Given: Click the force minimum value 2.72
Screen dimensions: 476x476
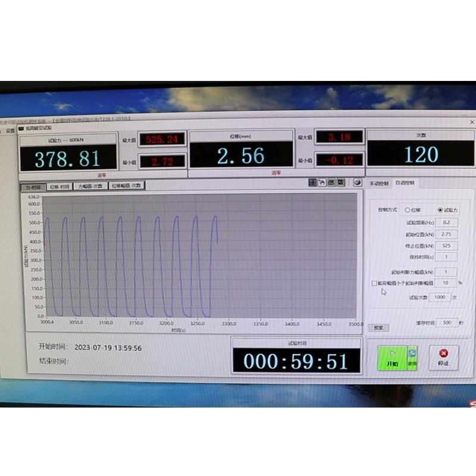Looking at the screenshot, I should click(x=162, y=161).
